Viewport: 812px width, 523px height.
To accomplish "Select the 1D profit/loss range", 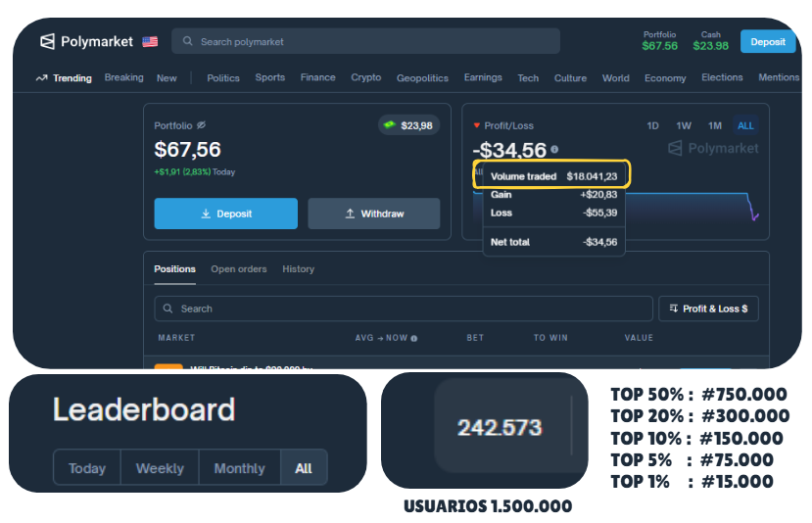I will tap(652, 125).
